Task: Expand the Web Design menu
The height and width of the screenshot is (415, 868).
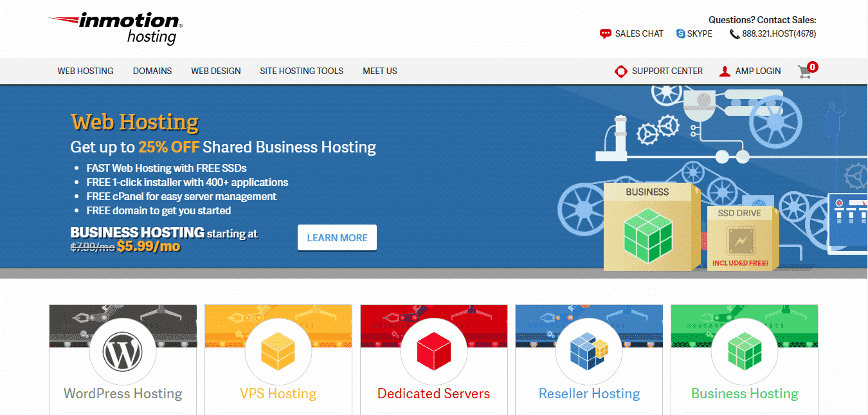Action: click(216, 71)
